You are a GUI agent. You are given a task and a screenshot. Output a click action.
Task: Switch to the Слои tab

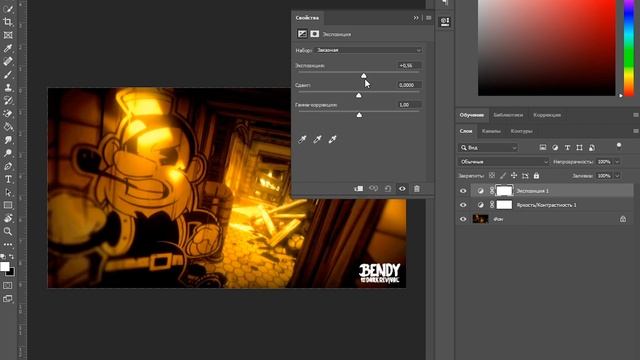pyautogui.click(x=466, y=131)
